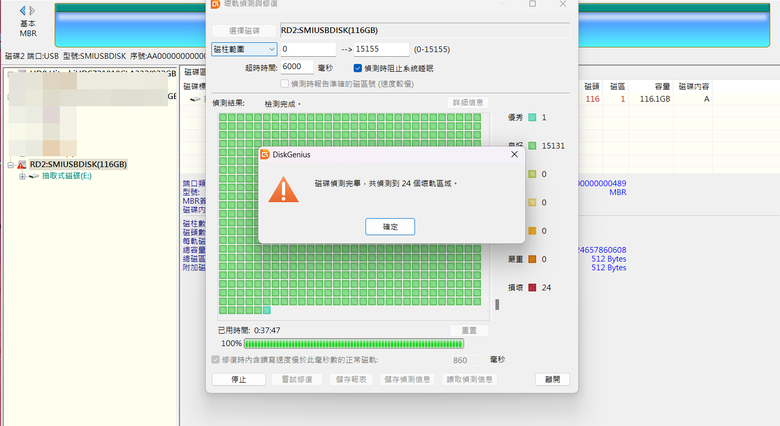The image size is (780, 426).
Task: Click the DiskGenius icon in message box title
Action: [x=265, y=155]
